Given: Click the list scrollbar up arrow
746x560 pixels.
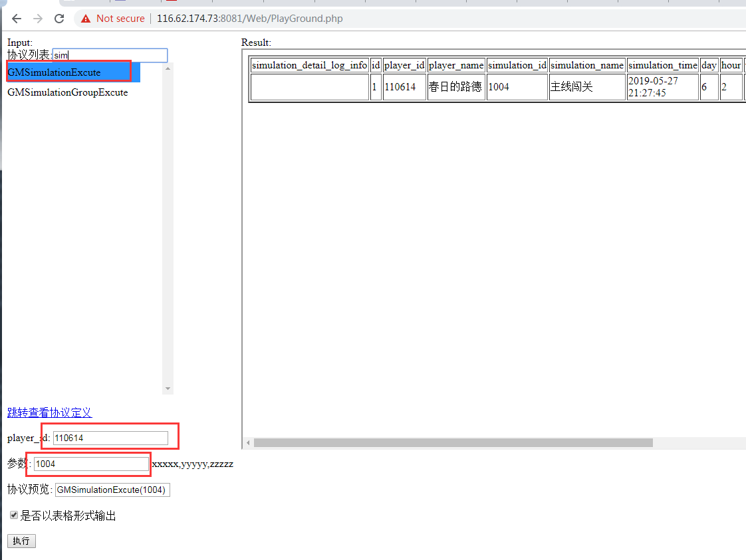Looking at the screenshot, I should pyautogui.click(x=168, y=67).
